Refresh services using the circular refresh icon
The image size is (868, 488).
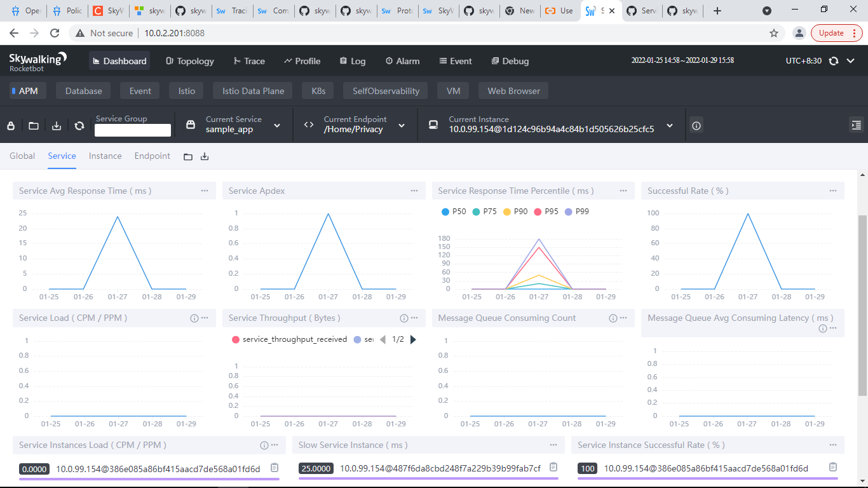click(79, 125)
